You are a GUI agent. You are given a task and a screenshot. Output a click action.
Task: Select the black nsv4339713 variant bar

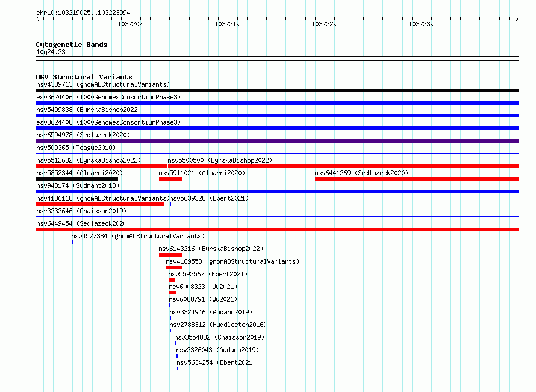(x=277, y=90)
